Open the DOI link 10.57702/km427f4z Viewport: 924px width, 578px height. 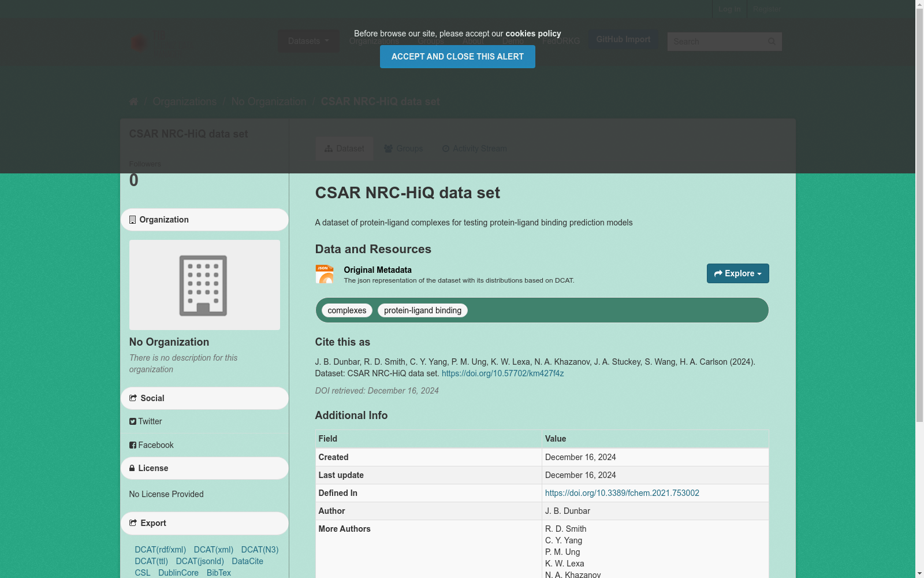tap(502, 373)
